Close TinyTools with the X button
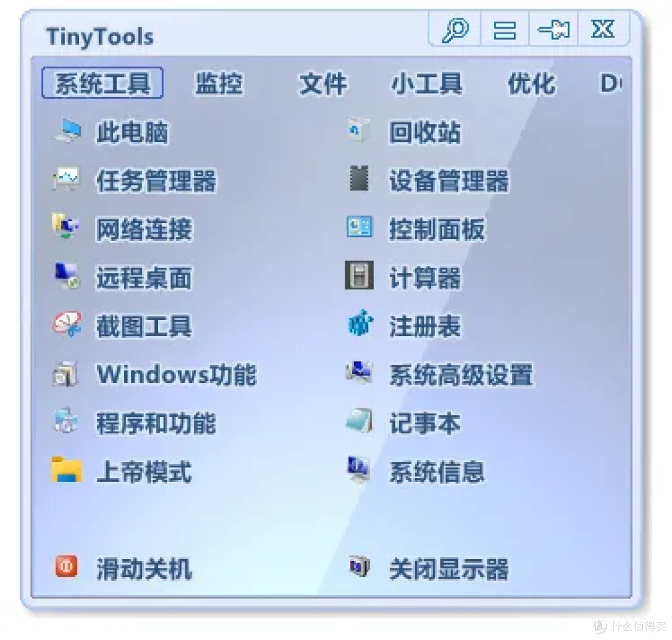The height and width of the screenshot is (640, 672). click(x=602, y=29)
